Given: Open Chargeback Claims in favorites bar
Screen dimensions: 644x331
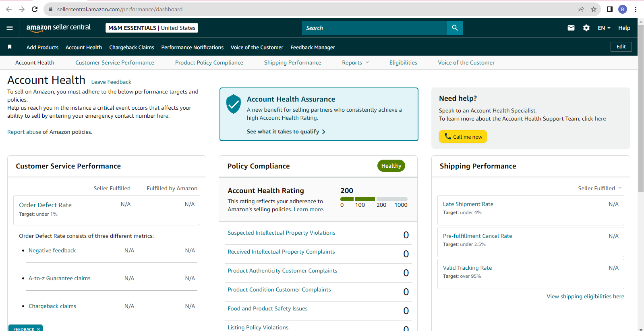Looking at the screenshot, I should click(132, 47).
